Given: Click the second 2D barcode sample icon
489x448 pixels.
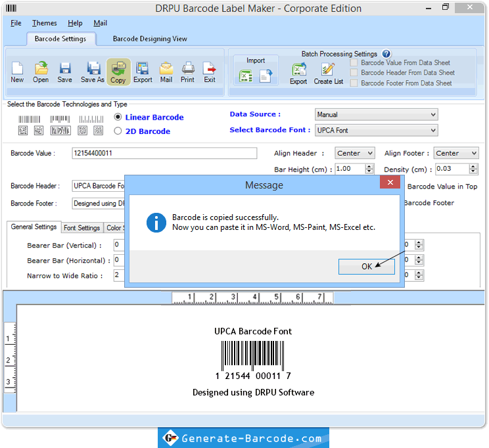Looking at the screenshot, I should pyautogui.click(x=38, y=130).
